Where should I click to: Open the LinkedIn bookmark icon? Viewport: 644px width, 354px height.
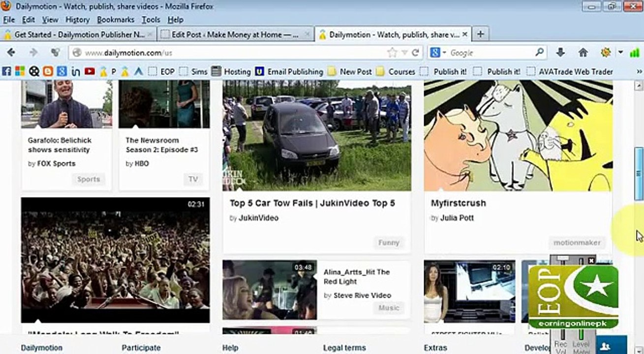coord(75,71)
